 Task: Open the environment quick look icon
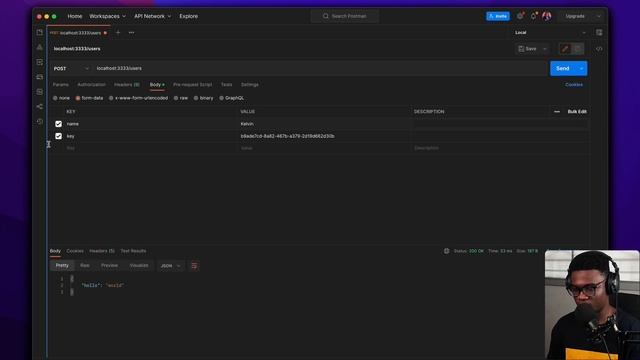coord(599,32)
